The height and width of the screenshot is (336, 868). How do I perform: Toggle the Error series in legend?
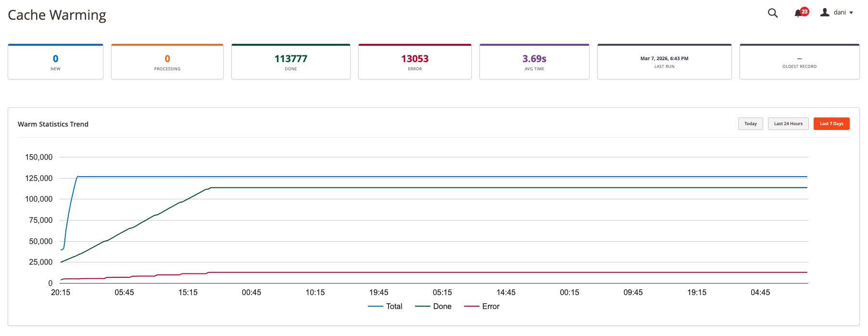(x=482, y=306)
